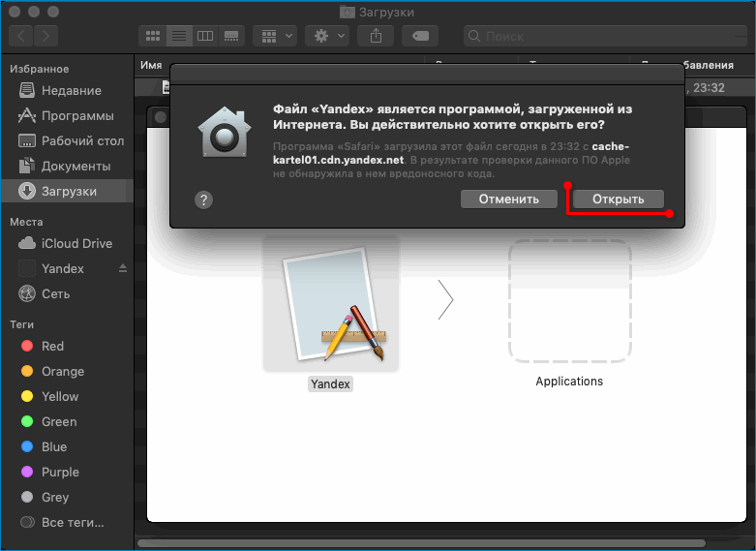
Task: Click the Yandex label under the app icon
Action: point(330,384)
